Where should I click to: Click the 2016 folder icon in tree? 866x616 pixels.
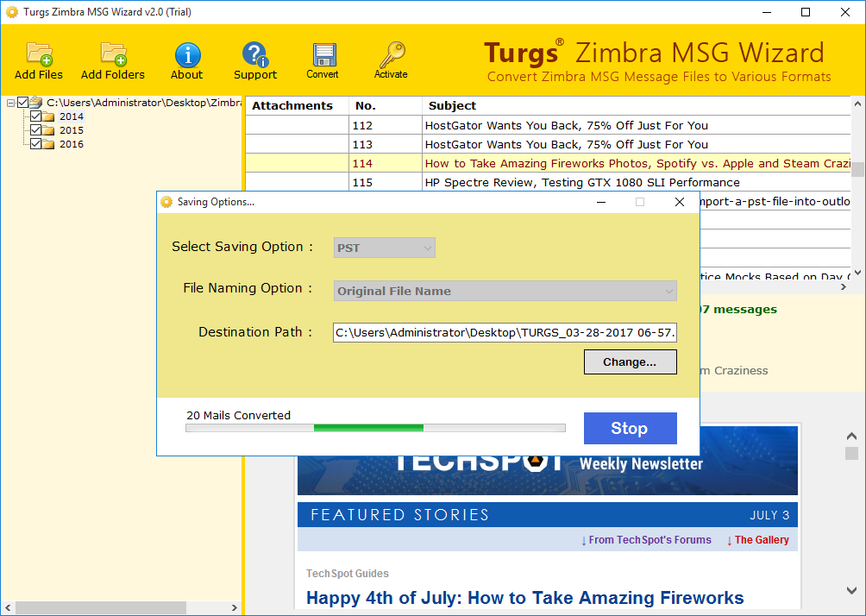pos(48,144)
